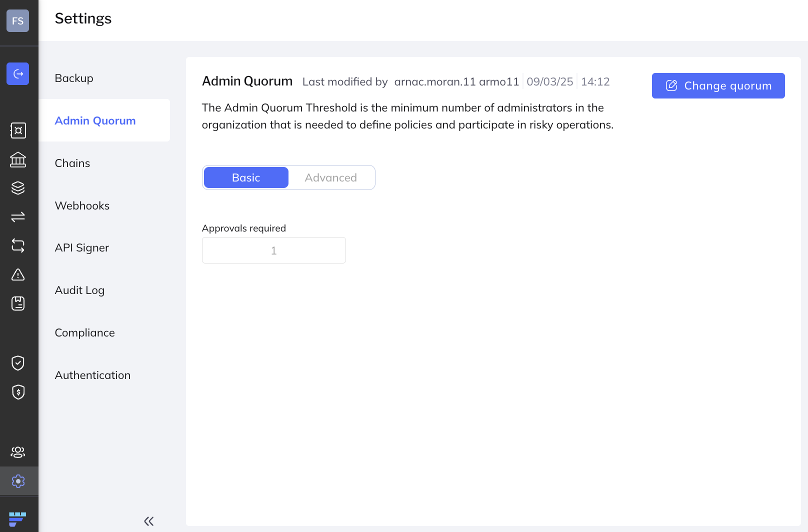Viewport: 808px width, 532px height.
Task: Click the Approvals required input field
Action: (x=273, y=250)
